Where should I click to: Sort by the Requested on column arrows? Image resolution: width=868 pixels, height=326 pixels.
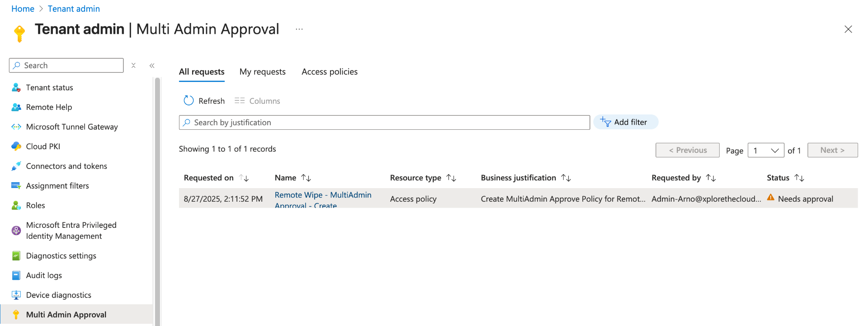tap(244, 178)
